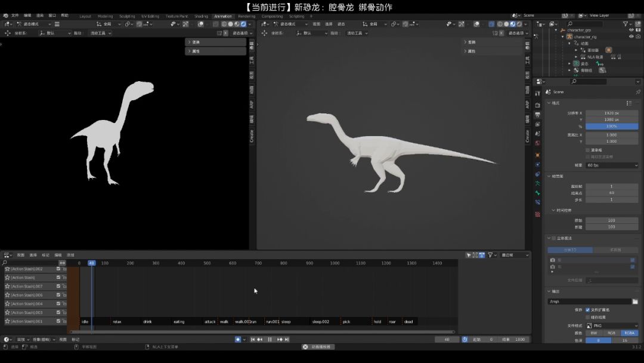Select the star on [Action Stash].002 track
644x363 pixels.
pyautogui.click(x=8, y=269)
